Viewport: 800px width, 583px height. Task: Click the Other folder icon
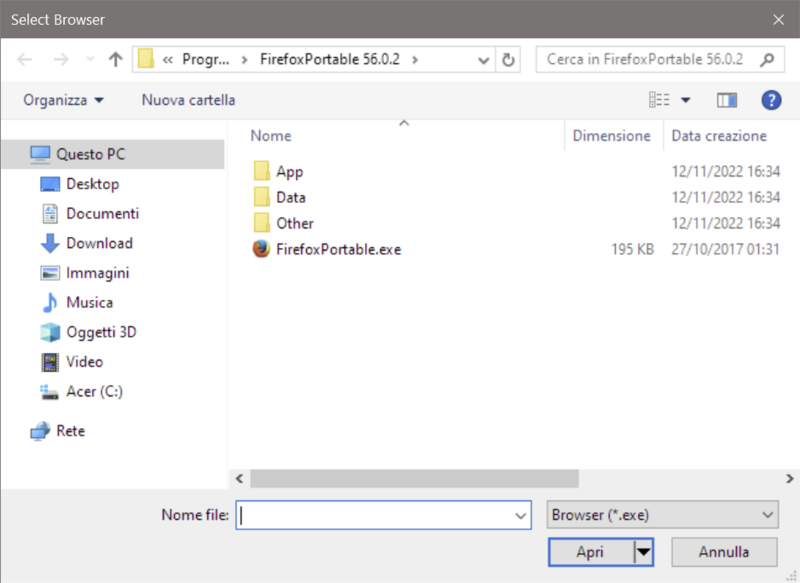262,223
